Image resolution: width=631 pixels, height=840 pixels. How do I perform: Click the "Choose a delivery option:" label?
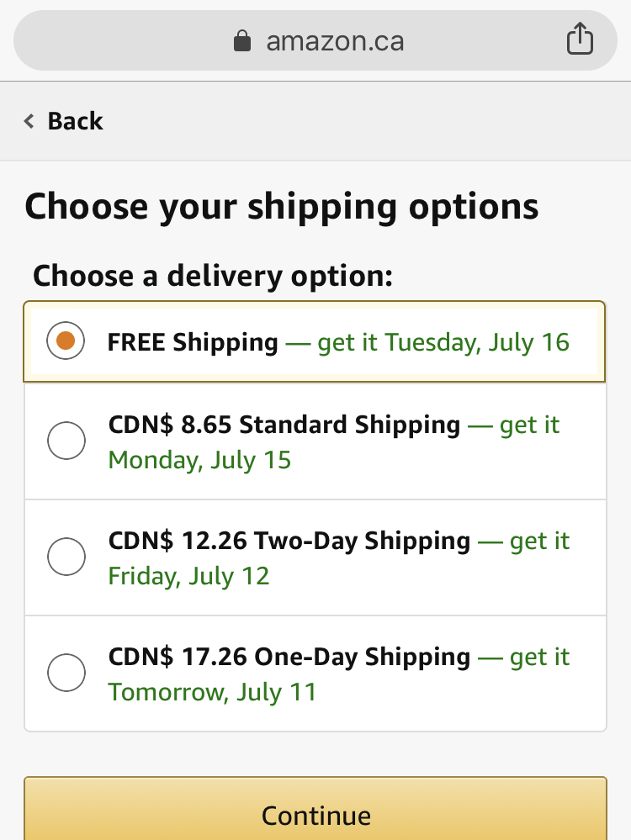(212, 275)
